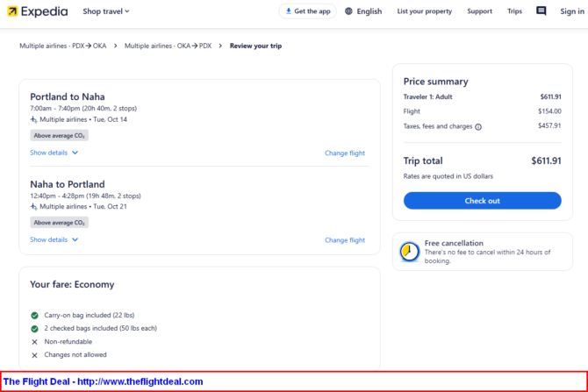588x392 pixels.
Task: Click green check icon beside 2 checked bags
Action: [34, 329]
